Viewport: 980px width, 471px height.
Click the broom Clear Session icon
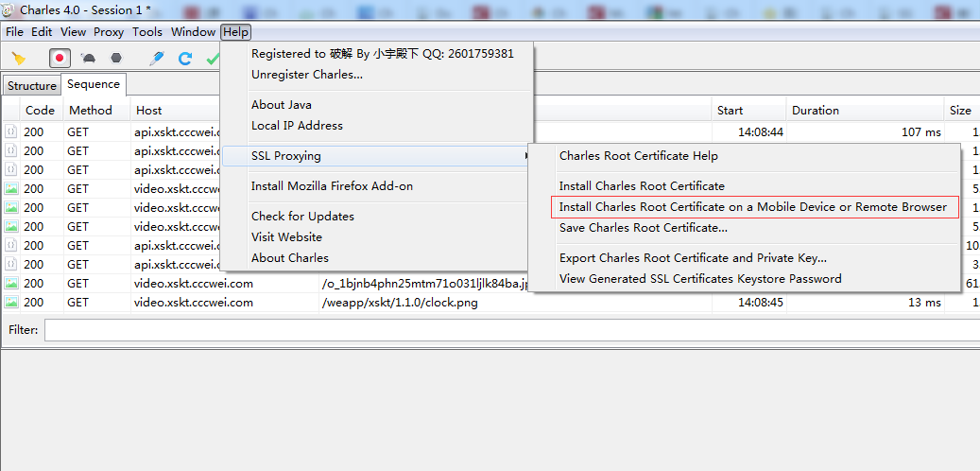pos(19,59)
